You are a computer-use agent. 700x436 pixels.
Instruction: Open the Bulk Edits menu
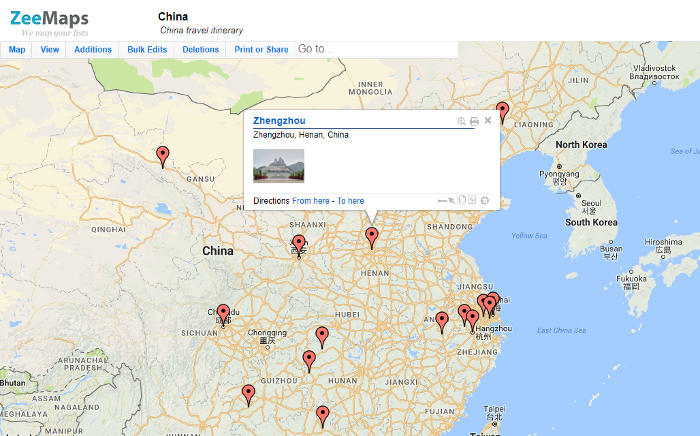coord(147,50)
